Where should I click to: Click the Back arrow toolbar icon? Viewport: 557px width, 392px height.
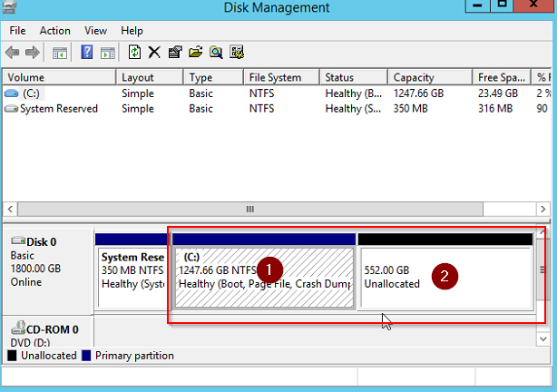pyautogui.click(x=13, y=53)
